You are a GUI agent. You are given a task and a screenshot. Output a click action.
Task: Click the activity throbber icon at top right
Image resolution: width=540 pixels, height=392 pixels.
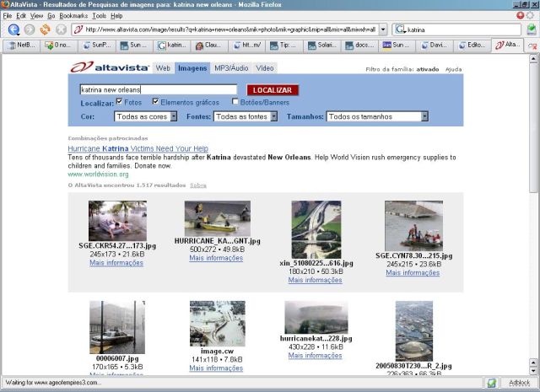(x=530, y=15)
